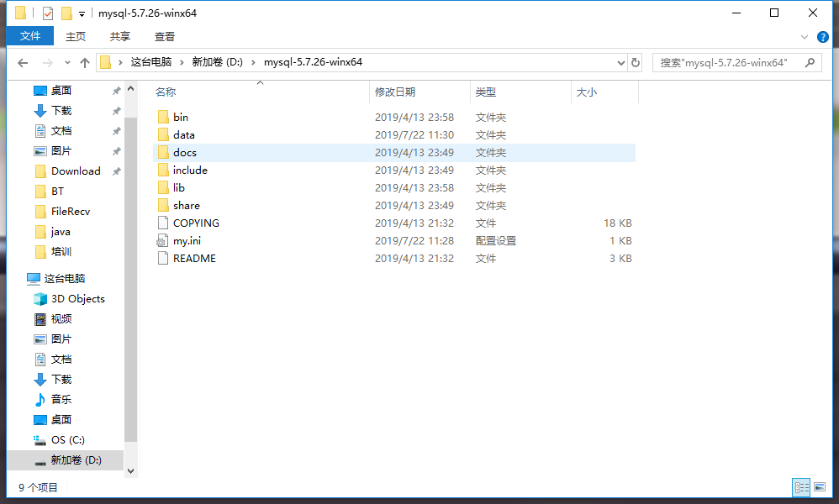Open the BT folder in sidebar
The image size is (839, 504).
click(x=57, y=192)
